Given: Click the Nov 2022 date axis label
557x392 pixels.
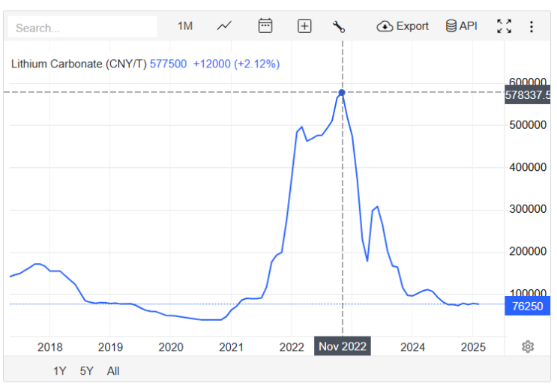Looking at the screenshot, I should tap(343, 346).
